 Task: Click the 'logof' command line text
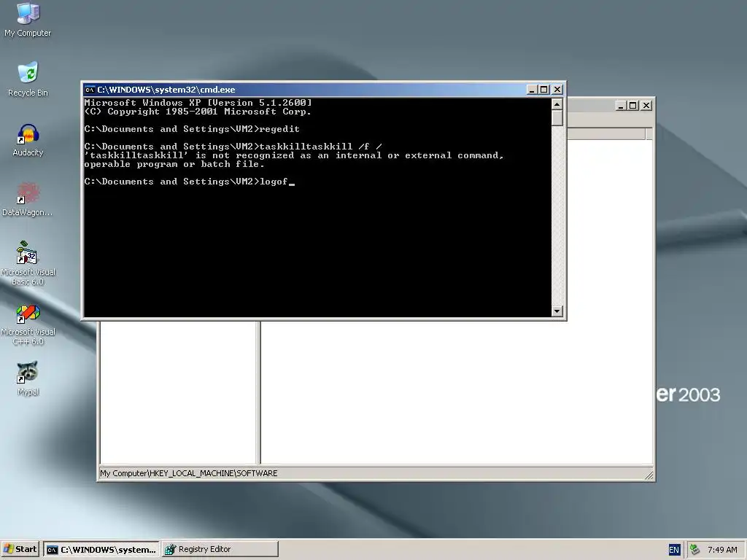coord(274,182)
